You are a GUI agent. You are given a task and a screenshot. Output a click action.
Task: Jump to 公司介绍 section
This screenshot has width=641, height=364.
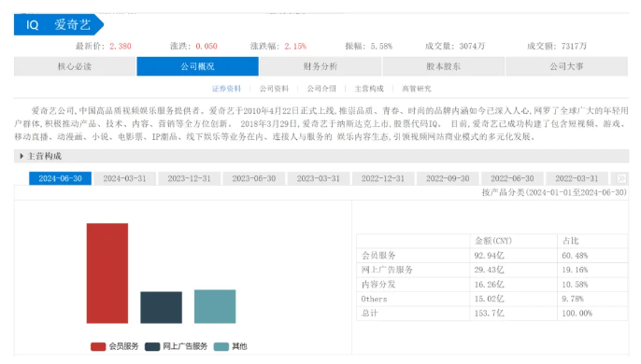[321, 89]
